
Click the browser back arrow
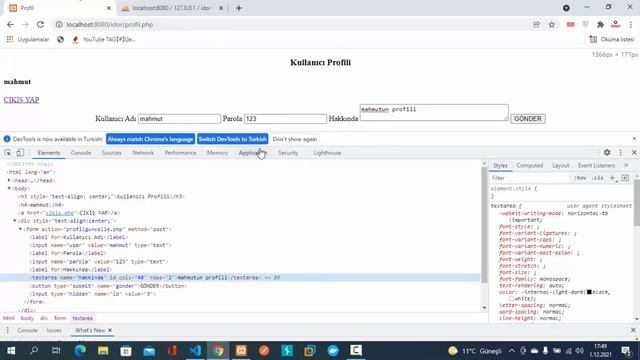10,24
